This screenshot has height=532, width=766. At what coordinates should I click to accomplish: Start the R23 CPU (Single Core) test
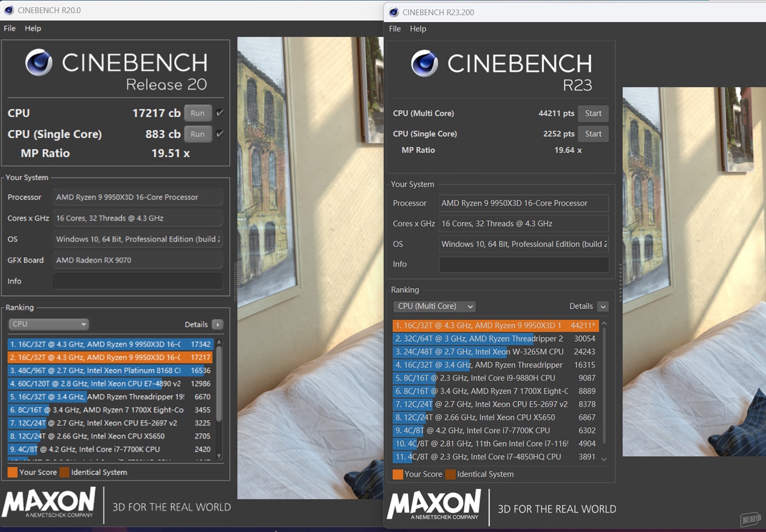pos(593,134)
